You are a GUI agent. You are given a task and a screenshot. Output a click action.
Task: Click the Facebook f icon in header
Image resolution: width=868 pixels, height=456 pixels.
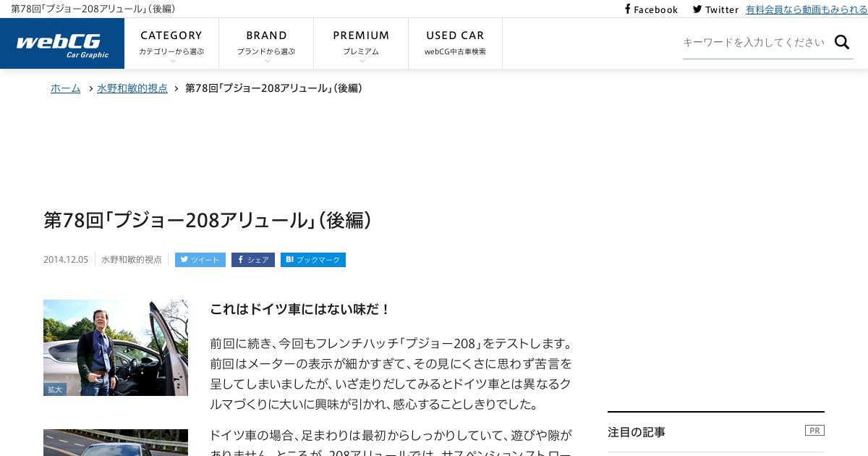coord(628,9)
